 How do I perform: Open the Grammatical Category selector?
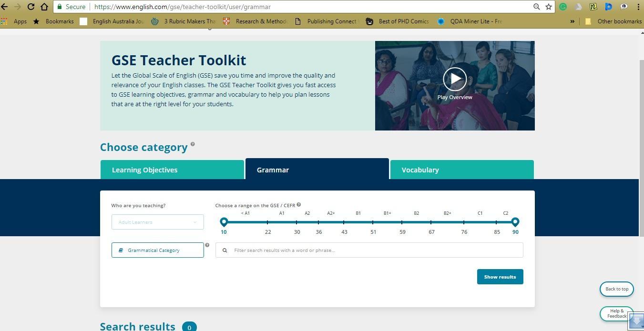(x=157, y=250)
